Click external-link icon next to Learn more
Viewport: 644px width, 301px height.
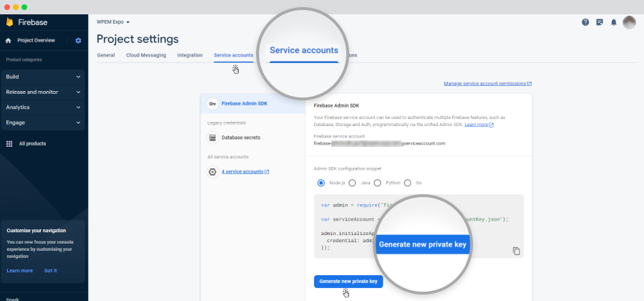492,125
